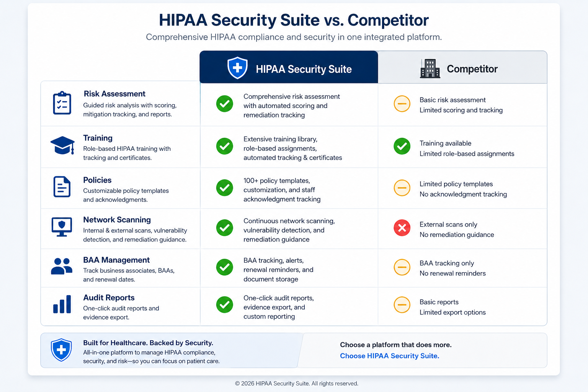Click the BAA Management feature title

click(116, 260)
